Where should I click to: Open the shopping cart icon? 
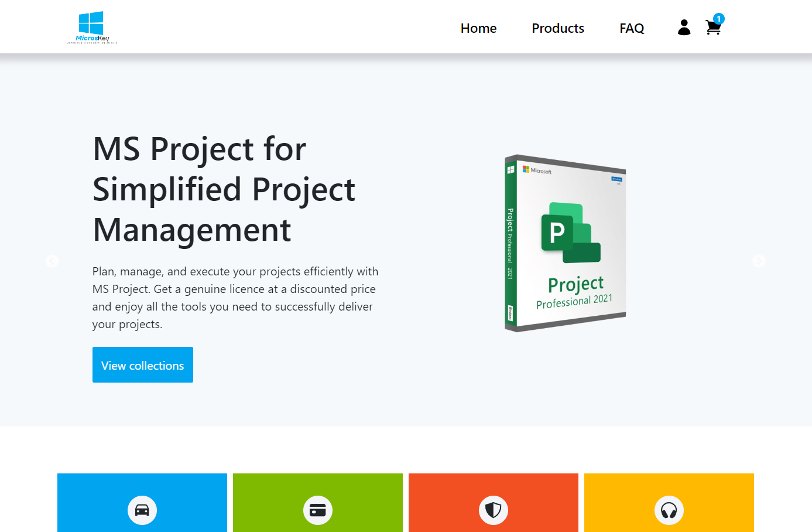(x=713, y=28)
